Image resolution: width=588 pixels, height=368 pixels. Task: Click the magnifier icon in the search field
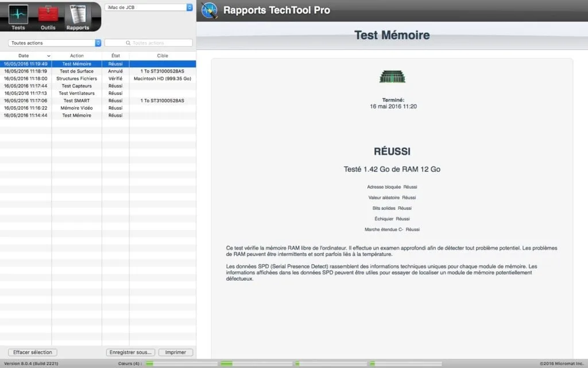[129, 42]
